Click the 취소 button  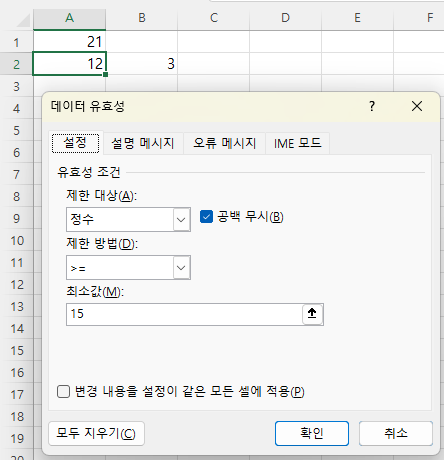pos(396,433)
